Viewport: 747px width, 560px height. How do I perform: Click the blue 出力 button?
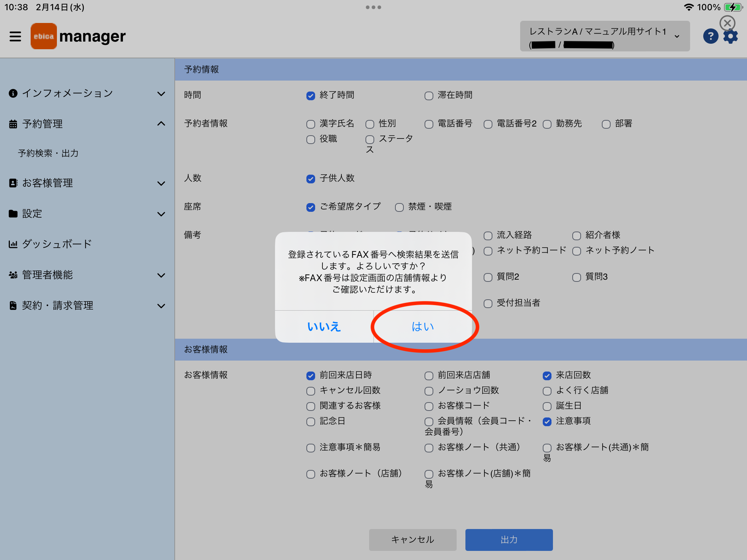coord(509,540)
